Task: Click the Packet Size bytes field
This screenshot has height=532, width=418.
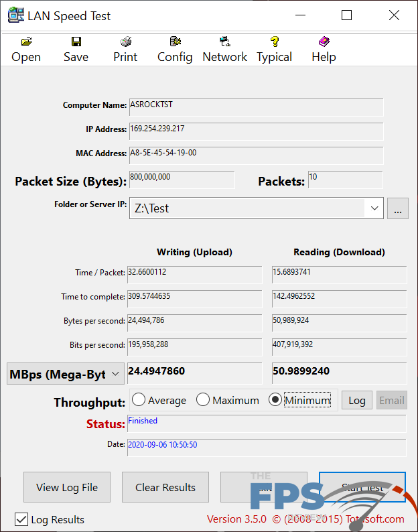Action: pyautogui.click(x=182, y=180)
